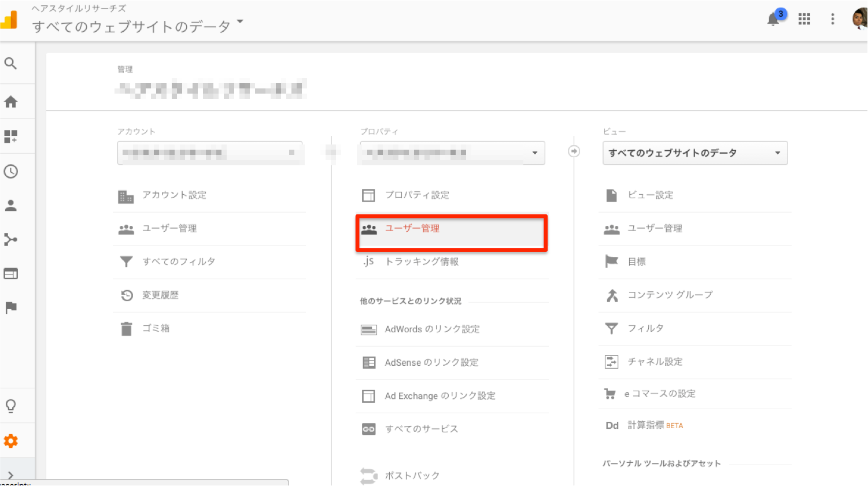Open the account selector dropdown
The height and width of the screenshot is (486, 868).
[x=210, y=153]
